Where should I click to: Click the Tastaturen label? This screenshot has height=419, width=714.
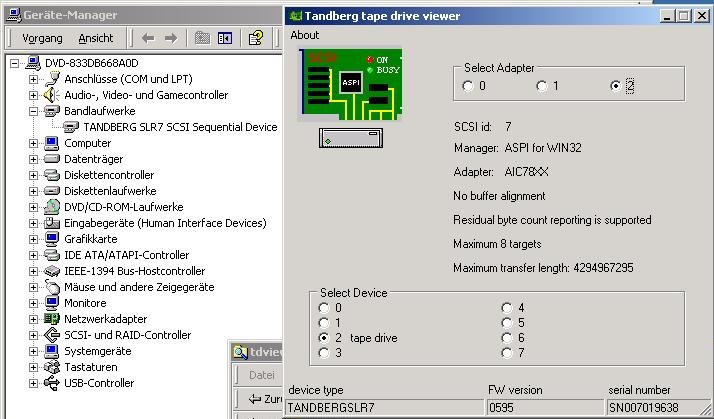click(x=91, y=367)
